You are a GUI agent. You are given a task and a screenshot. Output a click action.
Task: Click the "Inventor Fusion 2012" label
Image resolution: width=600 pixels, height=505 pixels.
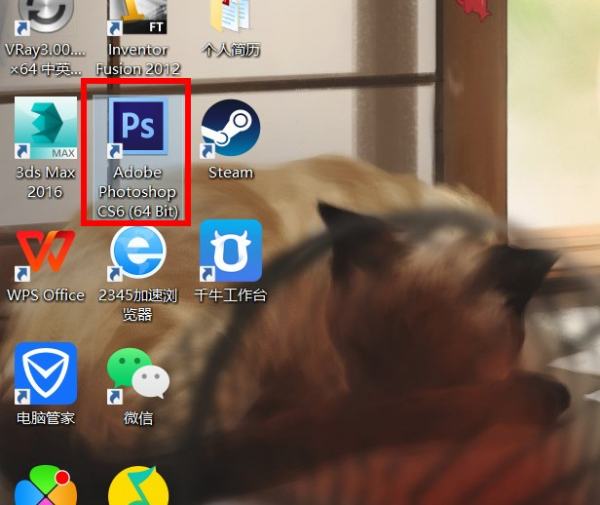click(x=138, y=59)
